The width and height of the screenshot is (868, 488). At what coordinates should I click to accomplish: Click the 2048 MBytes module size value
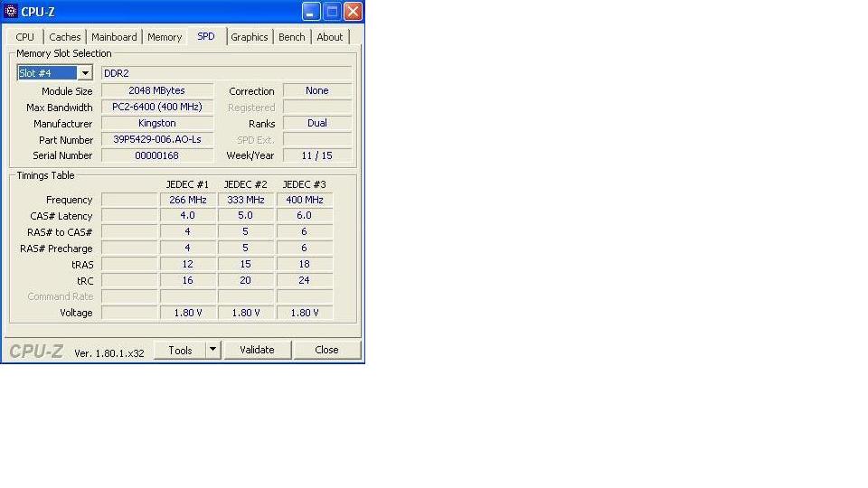tap(157, 90)
